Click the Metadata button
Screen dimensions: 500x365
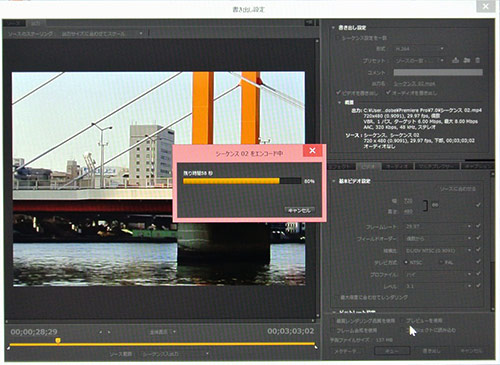[x=347, y=351]
